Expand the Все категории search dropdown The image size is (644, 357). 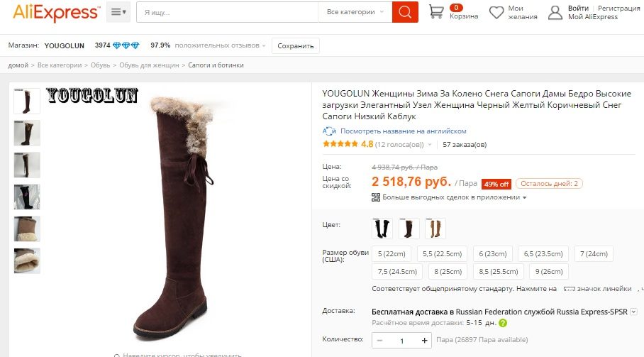[355, 12]
